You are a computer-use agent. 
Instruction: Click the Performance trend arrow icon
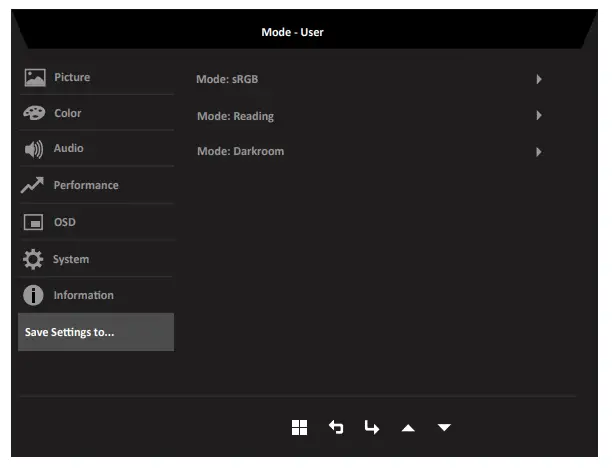pyautogui.click(x=33, y=185)
